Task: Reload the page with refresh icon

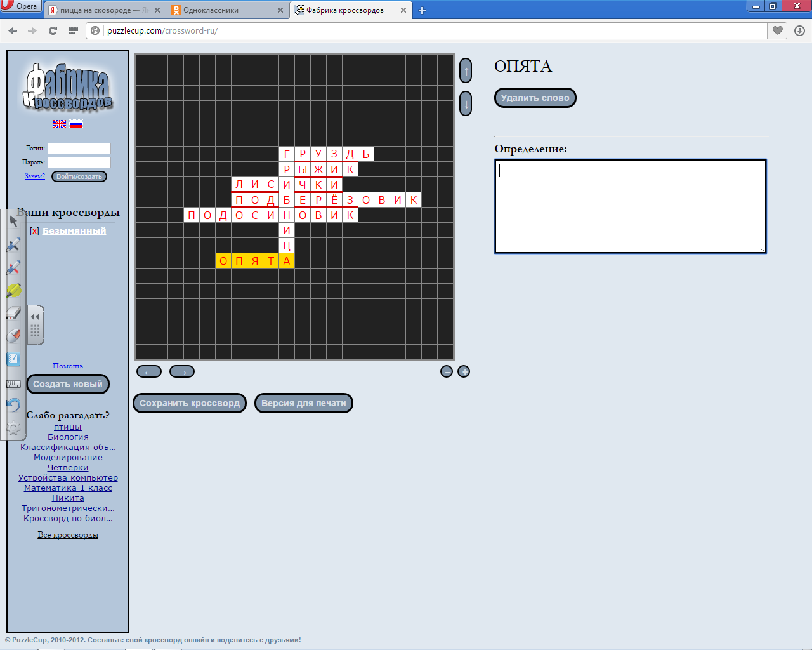Action: (53, 30)
